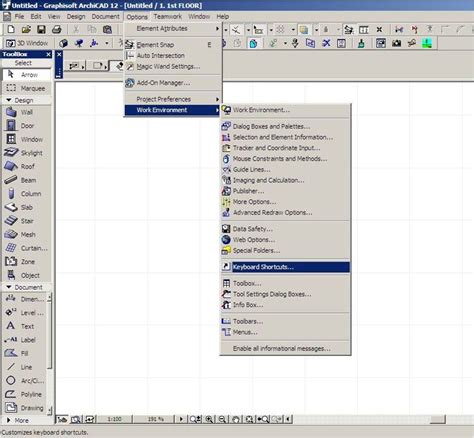Viewport: 474px width, 438px height.
Task: Select the Text tool
Action: (25, 326)
